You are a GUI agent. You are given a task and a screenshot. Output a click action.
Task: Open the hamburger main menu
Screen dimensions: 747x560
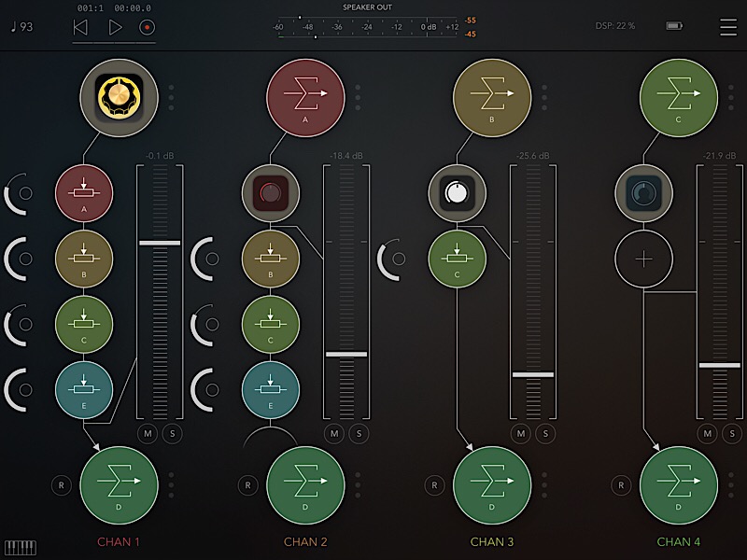(727, 26)
